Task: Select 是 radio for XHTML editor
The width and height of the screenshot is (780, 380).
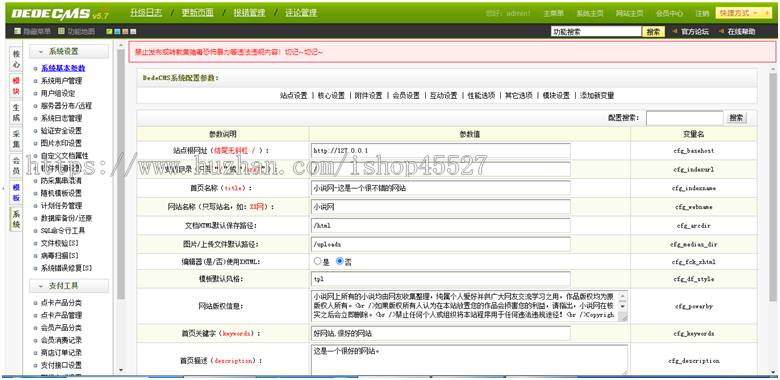Action: point(317,261)
